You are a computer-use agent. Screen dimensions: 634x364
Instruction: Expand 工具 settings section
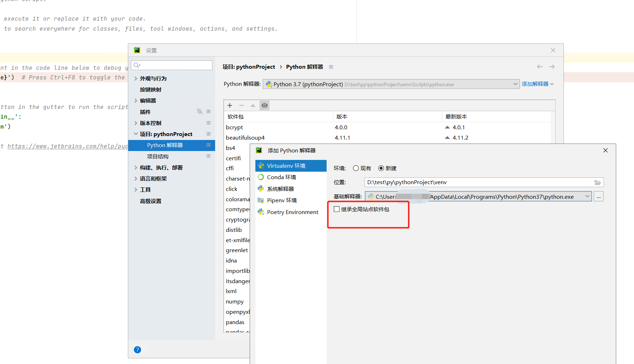[x=136, y=189]
